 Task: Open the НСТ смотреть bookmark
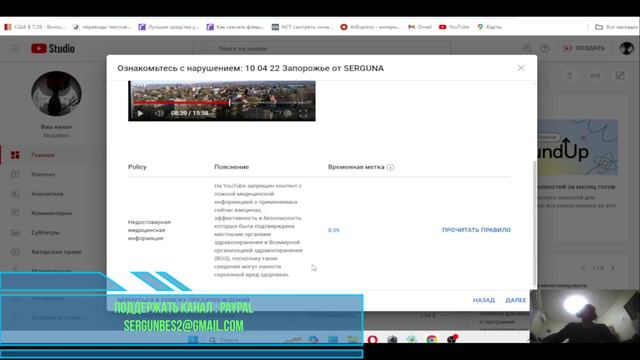pyautogui.click(x=302, y=27)
